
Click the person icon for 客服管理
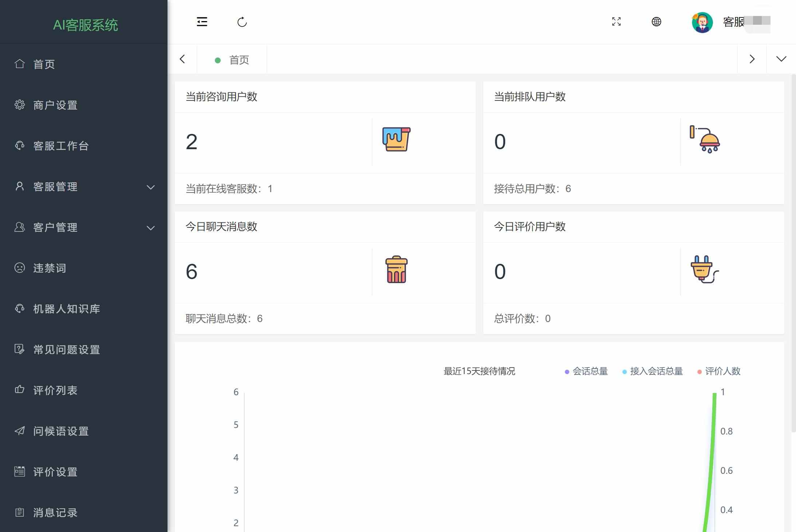coord(20,186)
